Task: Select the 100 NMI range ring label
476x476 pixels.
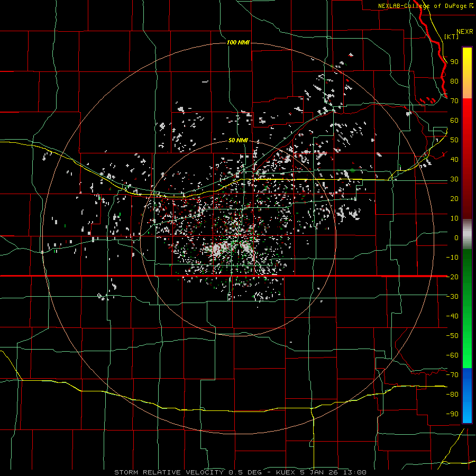Action: [239, 42]
